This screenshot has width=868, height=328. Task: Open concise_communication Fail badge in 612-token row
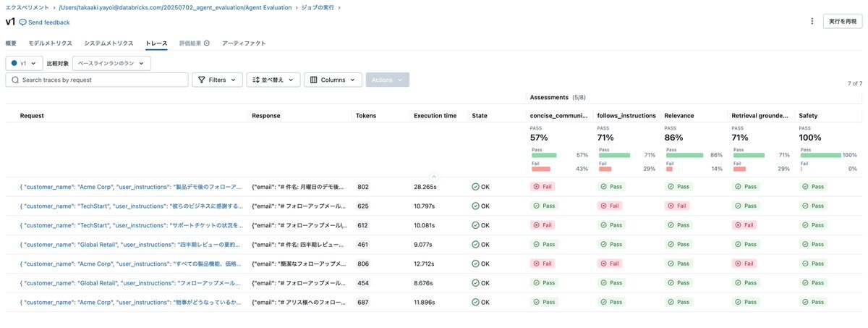543,225
